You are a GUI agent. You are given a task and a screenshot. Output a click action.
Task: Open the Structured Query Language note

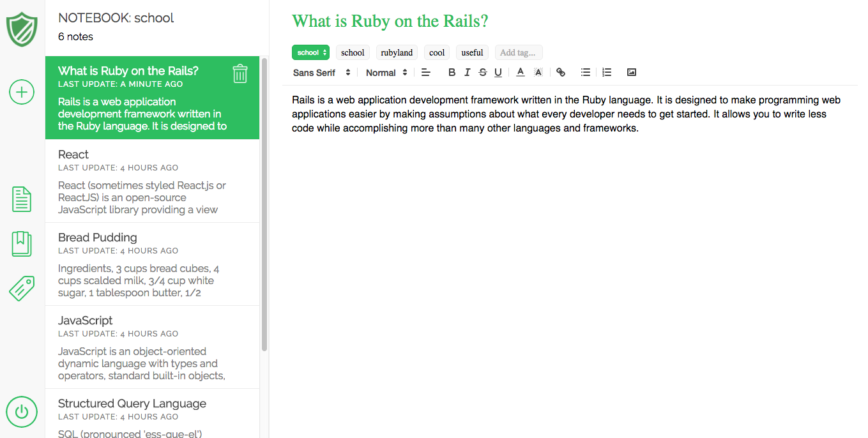click(153, 414)
